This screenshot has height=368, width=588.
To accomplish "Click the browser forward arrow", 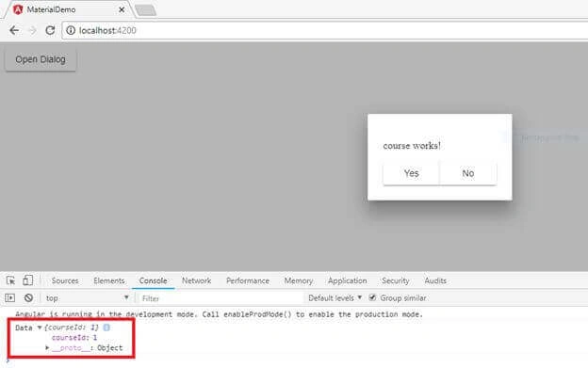I will (33, 30).
